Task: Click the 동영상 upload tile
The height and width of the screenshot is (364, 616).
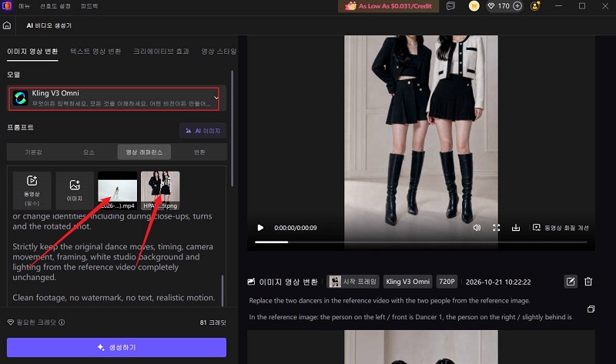Action: (32, 190)
